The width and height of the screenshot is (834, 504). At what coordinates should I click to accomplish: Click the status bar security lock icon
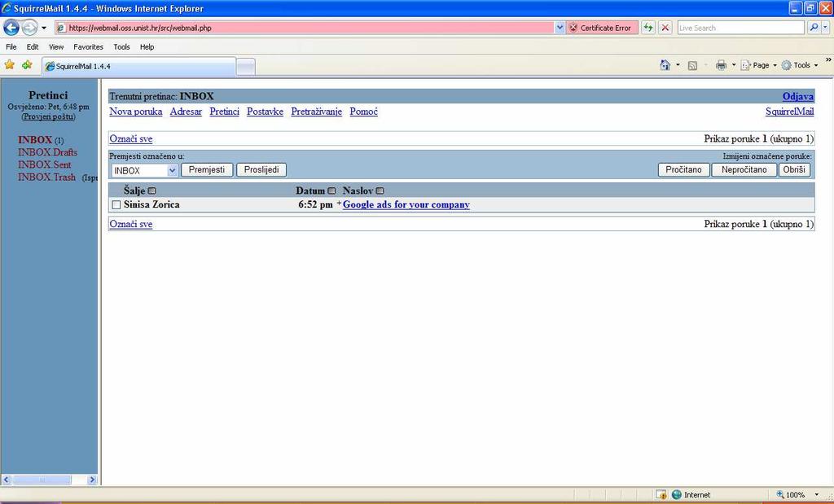tap(661, 494)
